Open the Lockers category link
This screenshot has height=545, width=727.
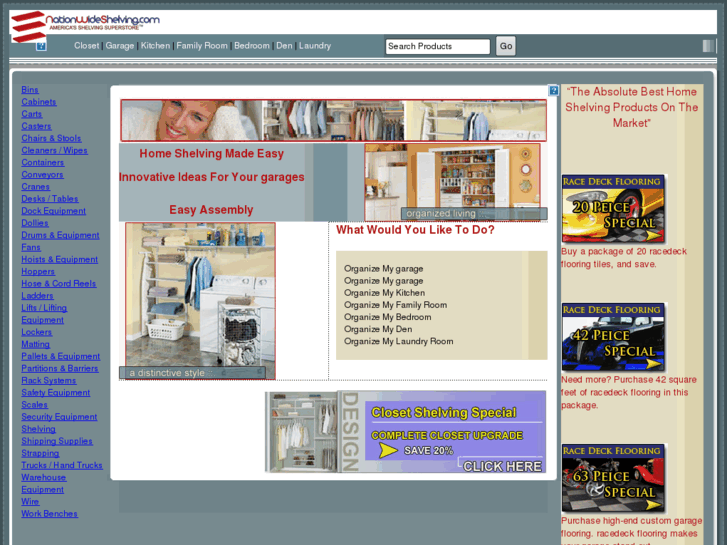[x=37, y=332]
